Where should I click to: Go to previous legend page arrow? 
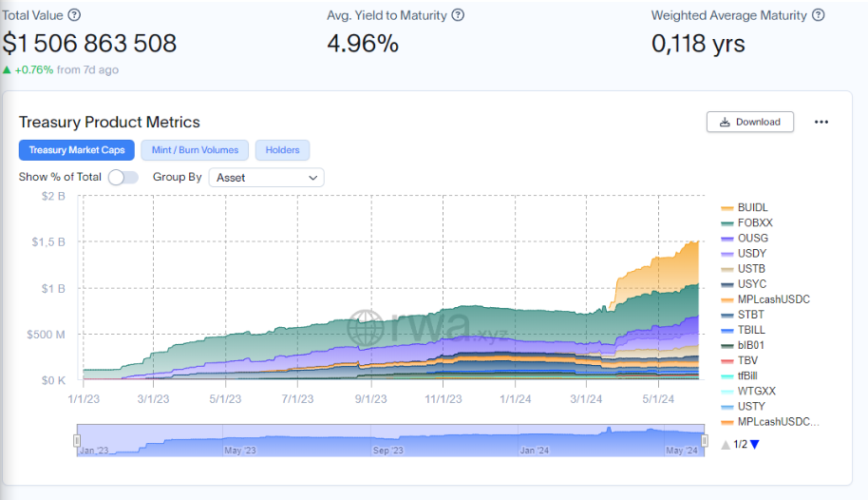tap(726, 445)
